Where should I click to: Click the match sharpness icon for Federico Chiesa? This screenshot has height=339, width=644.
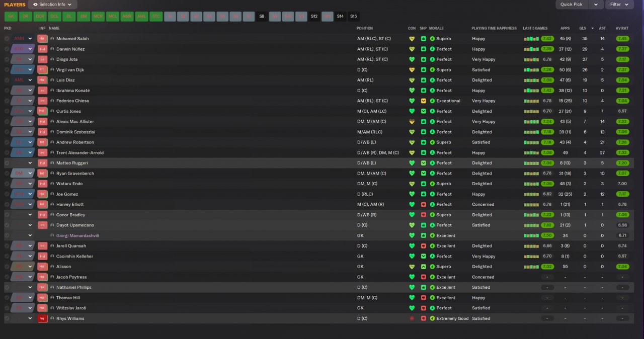(x=424, y=101)
